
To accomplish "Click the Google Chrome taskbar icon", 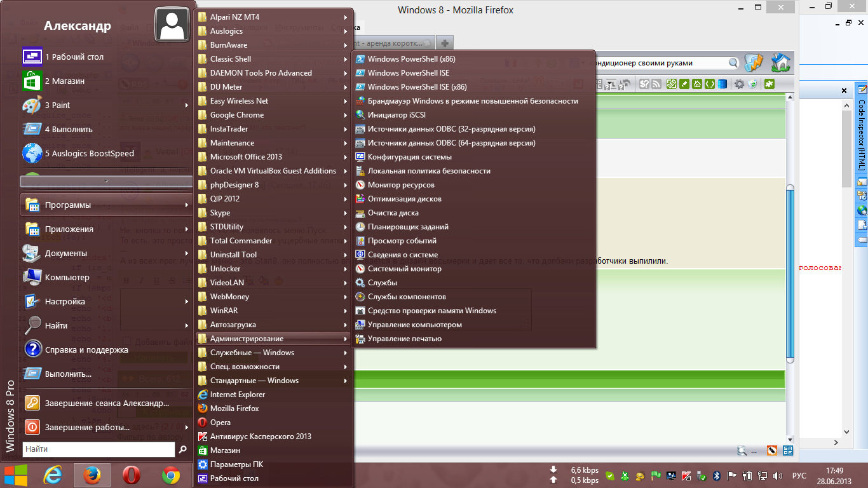I will click(170, 475).
